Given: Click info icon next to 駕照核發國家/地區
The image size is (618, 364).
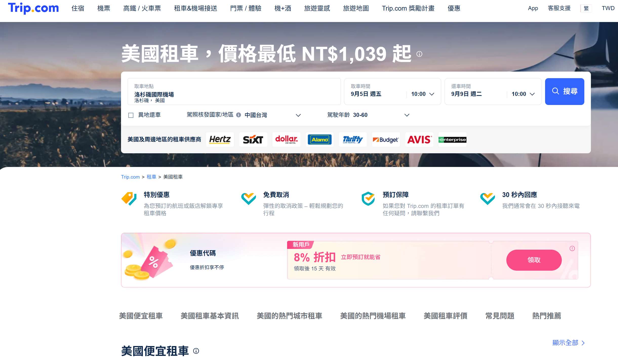Looking at the screenshot, I should point(238,115).
